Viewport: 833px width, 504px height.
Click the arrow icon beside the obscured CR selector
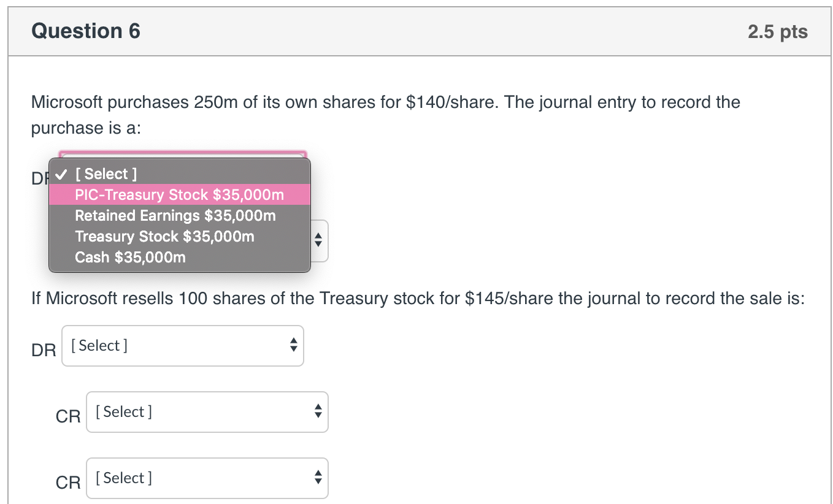click(x=318, y=241)
